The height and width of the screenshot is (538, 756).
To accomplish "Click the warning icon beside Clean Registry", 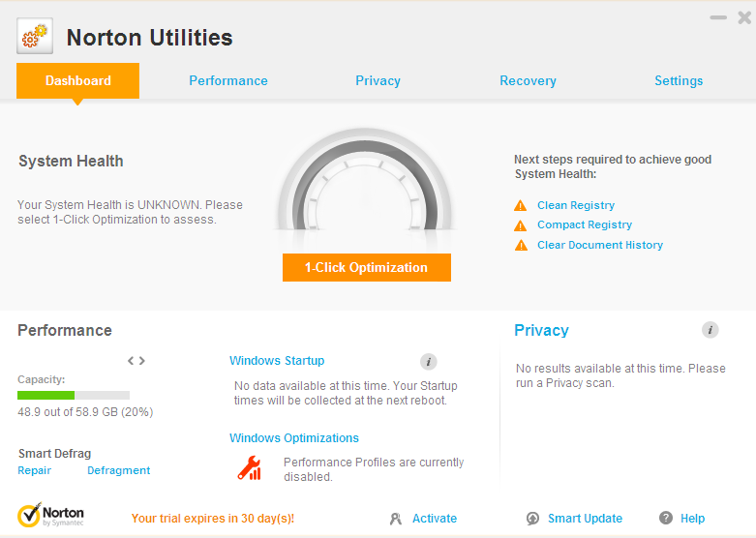I will click(521, 205).
